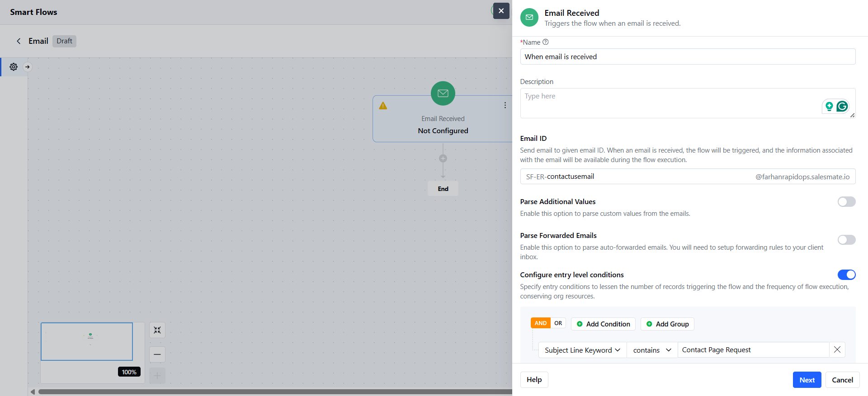The width and height of the screenshot is (868, 396).
Task: Click the green lightbulb icon in Description
Action: [x=829, y=106]
